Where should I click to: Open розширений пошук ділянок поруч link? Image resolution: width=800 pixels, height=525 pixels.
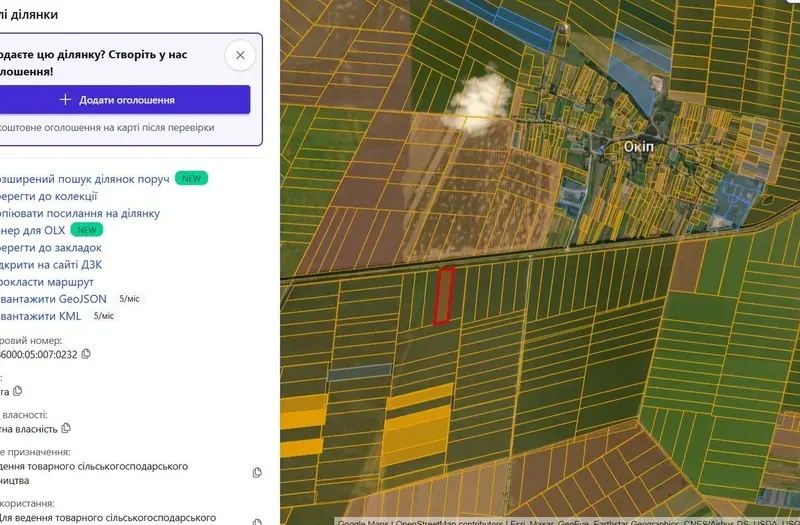[x=84, y=179]
